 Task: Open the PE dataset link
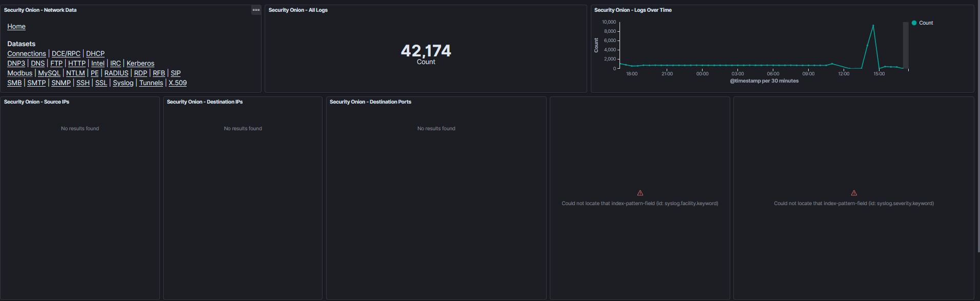(94, 73)
